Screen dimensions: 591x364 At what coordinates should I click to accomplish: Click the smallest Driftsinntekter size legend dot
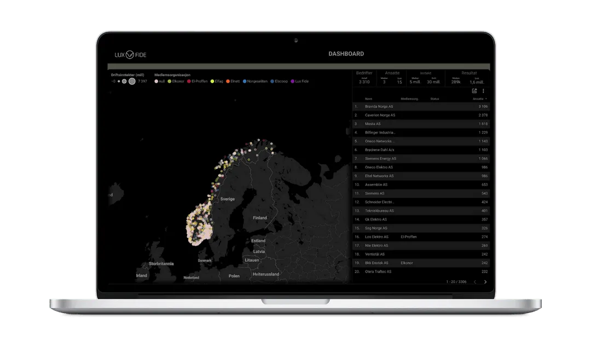119,81
